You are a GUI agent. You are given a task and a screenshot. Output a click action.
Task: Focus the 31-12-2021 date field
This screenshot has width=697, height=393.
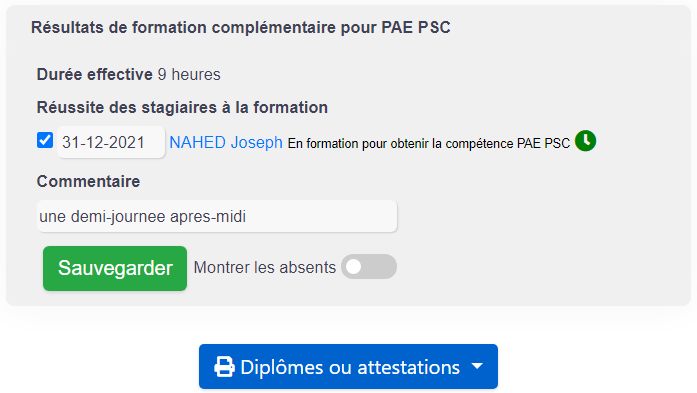coord(111,142)
